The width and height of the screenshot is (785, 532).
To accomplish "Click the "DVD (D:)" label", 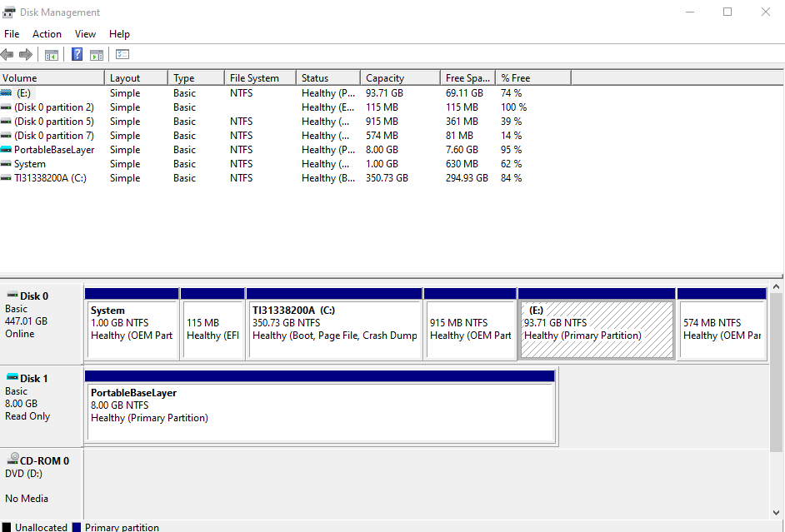I will tap(23, 474).
